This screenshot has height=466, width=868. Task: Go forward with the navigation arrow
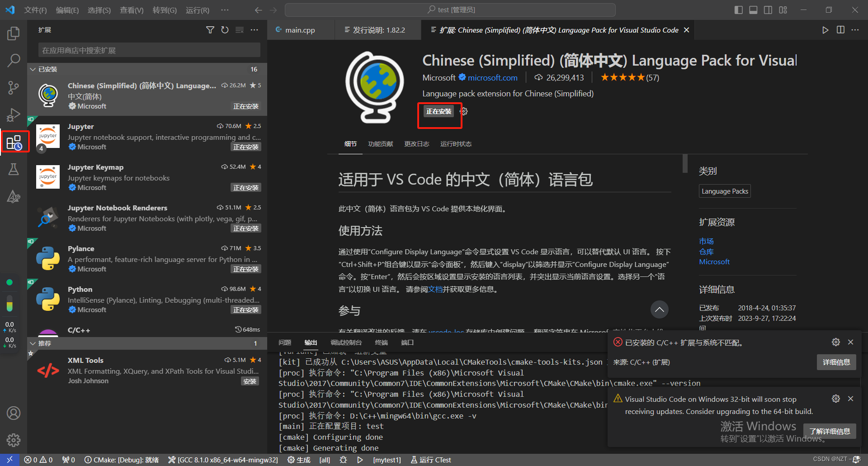pos(273,10)
